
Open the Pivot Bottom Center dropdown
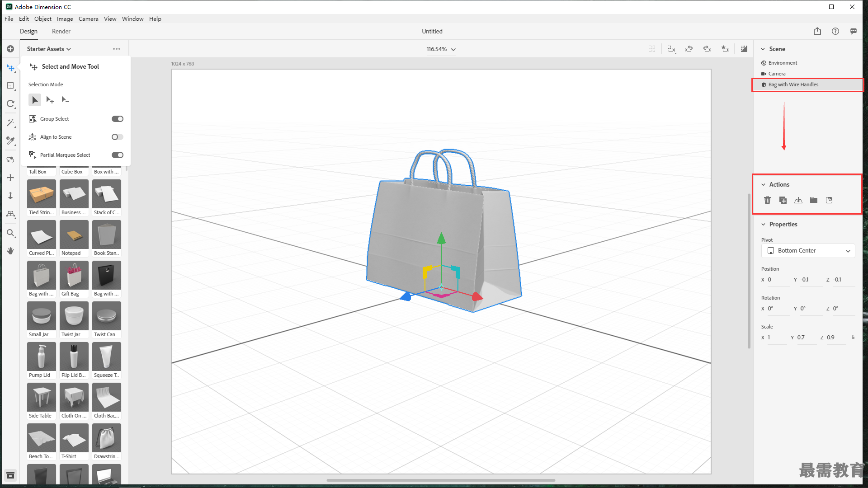click(808, 251)
